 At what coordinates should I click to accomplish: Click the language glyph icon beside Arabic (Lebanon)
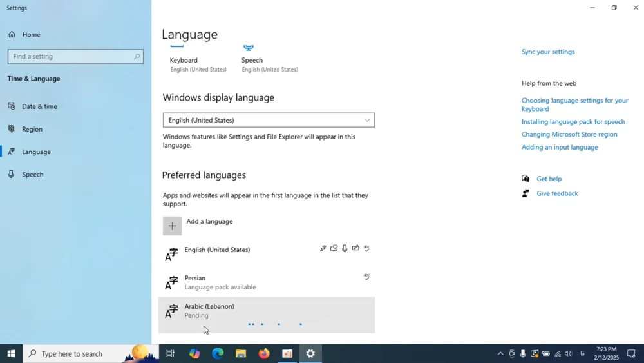(x=171, y=311)
